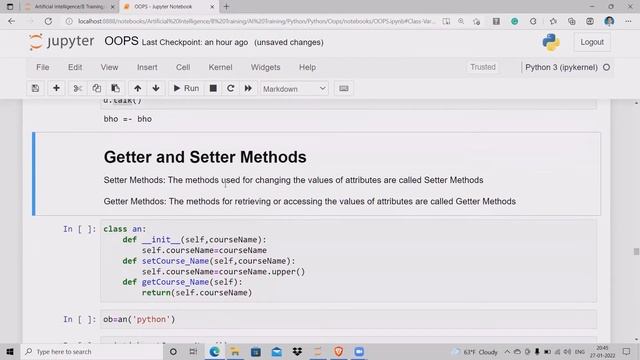Open the Insert menu

coord(147,67)
